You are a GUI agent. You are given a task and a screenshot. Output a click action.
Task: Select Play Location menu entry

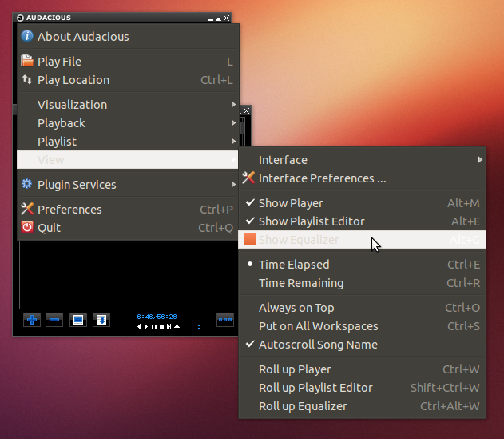click(x=128, y=80)
